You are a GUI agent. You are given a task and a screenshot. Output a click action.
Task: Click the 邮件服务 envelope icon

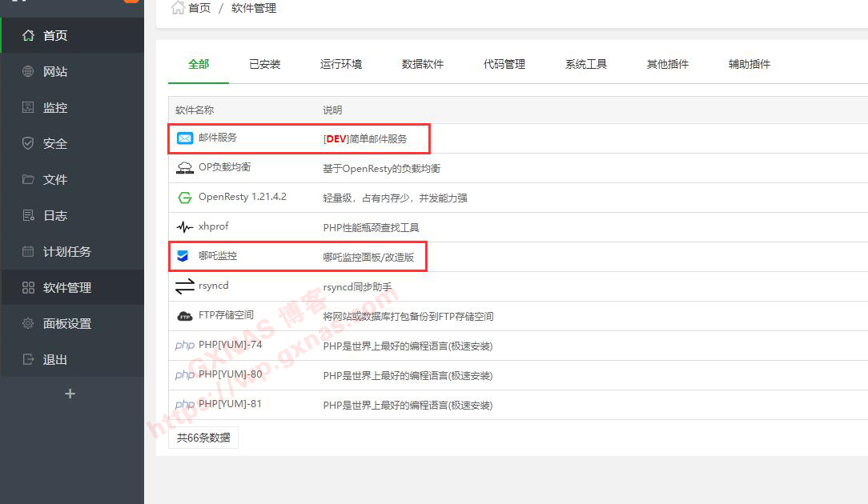184,138
